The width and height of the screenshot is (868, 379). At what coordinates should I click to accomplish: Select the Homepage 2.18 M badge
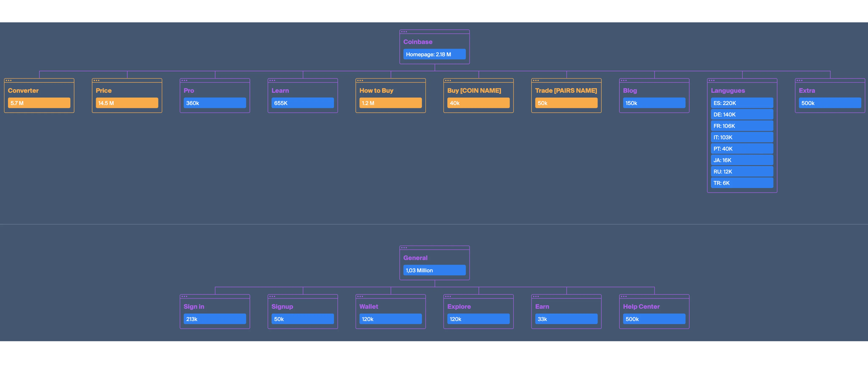(x=434, y=54)
